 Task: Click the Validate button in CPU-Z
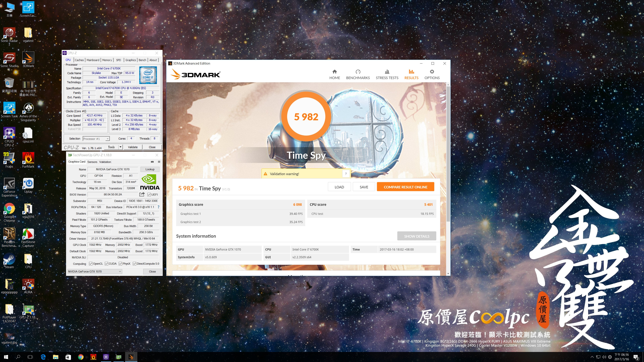(x=133, y=147)
